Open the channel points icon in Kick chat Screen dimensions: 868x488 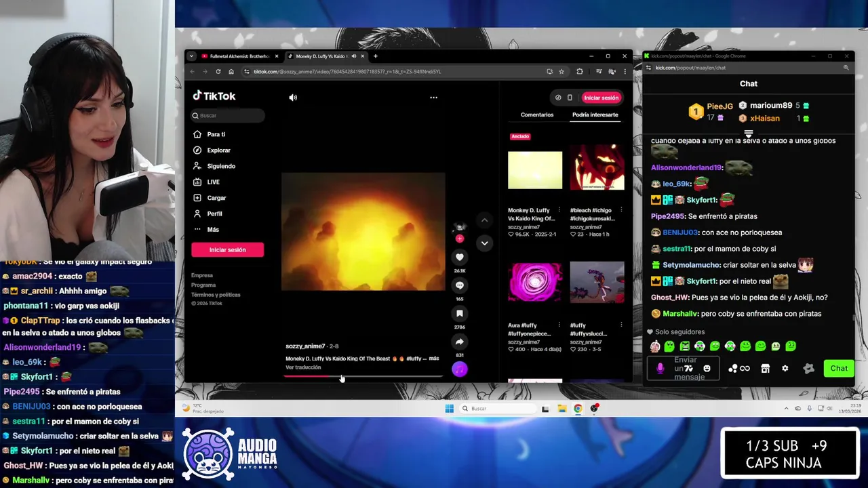[x=739, y=368]
